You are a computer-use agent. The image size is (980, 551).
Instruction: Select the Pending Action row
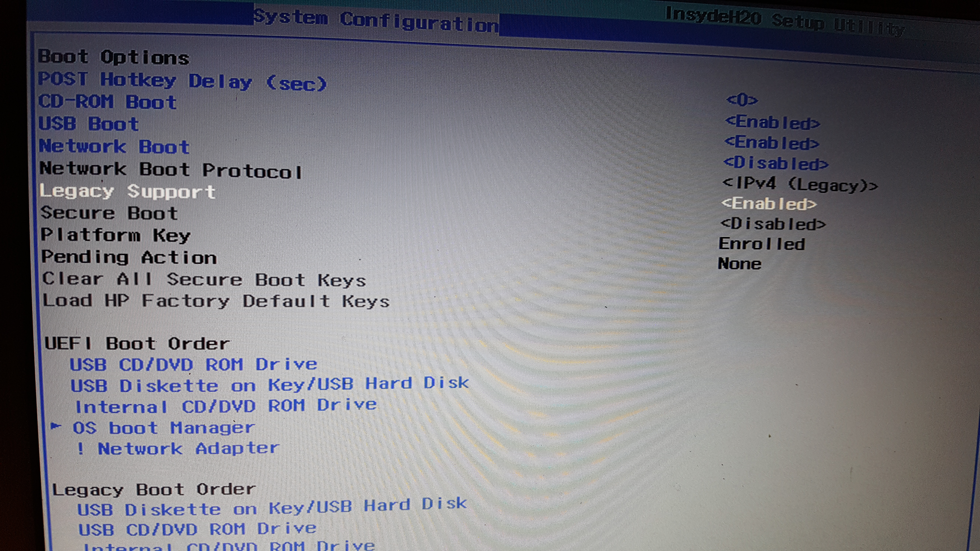click(x=129, y=257)
